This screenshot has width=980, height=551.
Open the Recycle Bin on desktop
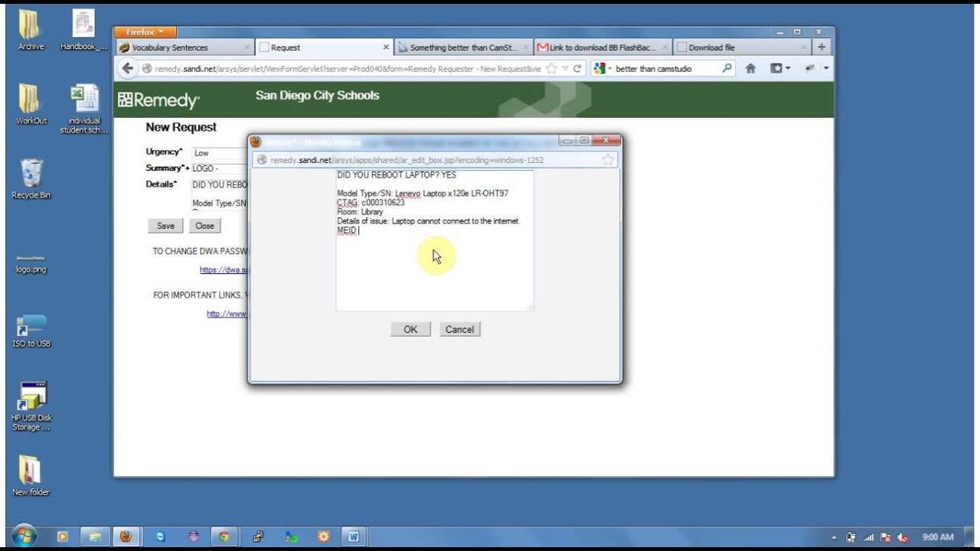pos(31,179)
